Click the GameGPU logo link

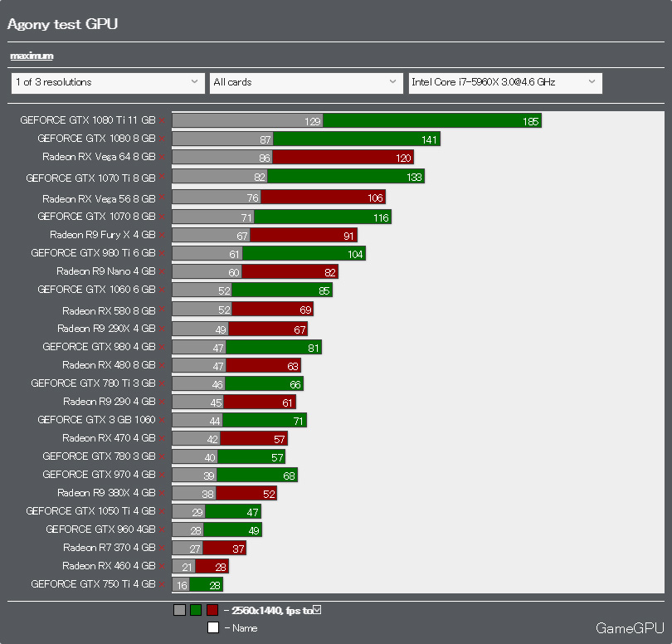point(630,628)
